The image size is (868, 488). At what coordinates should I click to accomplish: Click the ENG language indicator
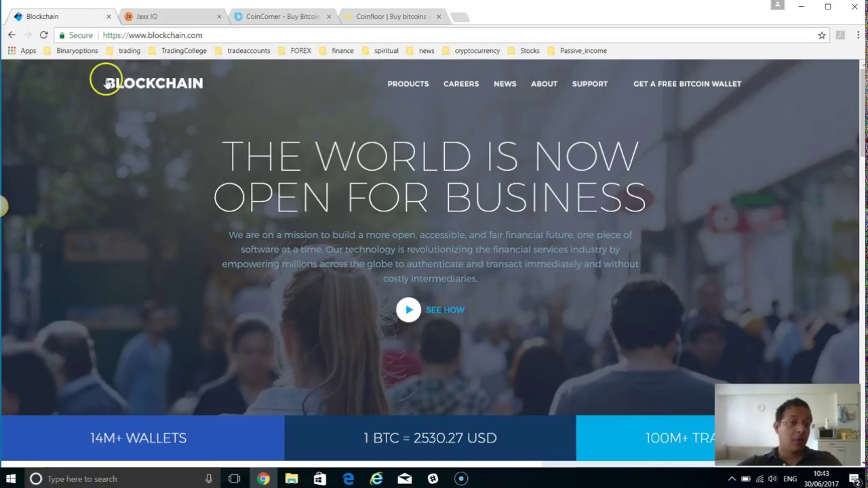click(x=790, y=479)
